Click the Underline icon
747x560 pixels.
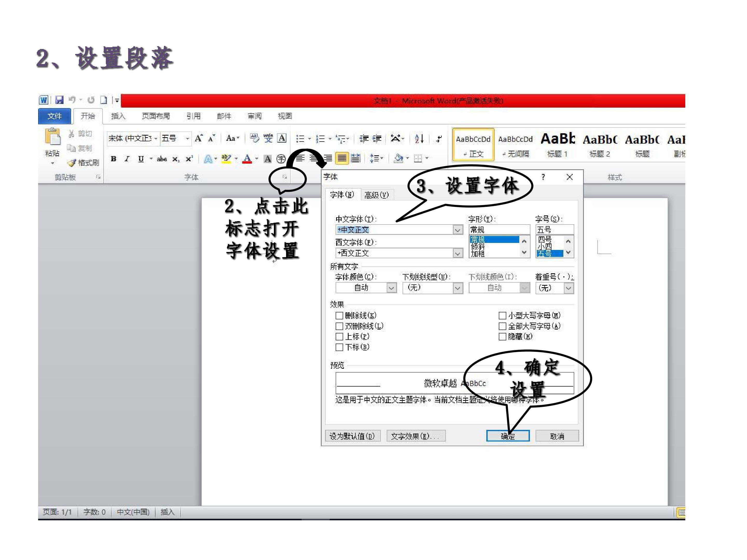[x=141, y=159]
